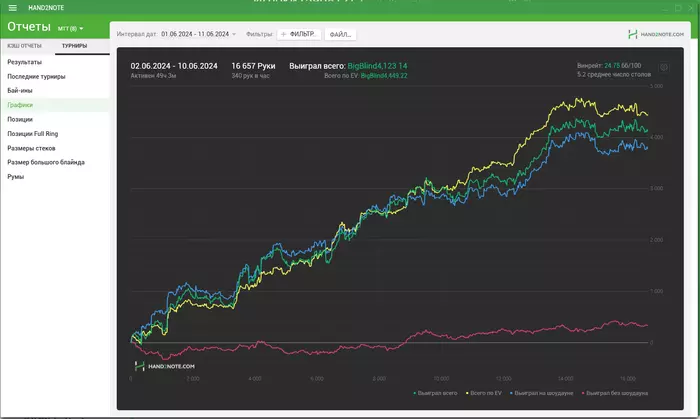Screen dimensions: 700x419
Task: Toggle the Выиграл без шоудауна legend series
Action: (615, 393)
